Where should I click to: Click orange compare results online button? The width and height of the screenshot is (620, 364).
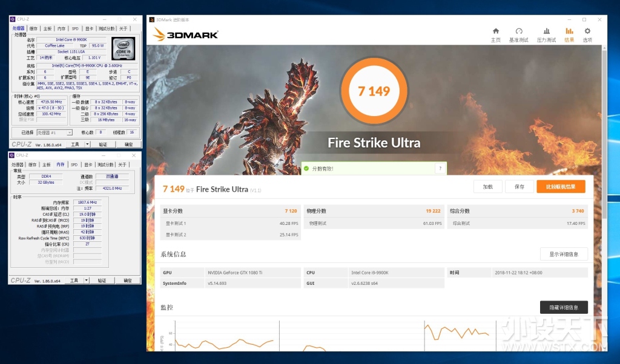point(561,187)
